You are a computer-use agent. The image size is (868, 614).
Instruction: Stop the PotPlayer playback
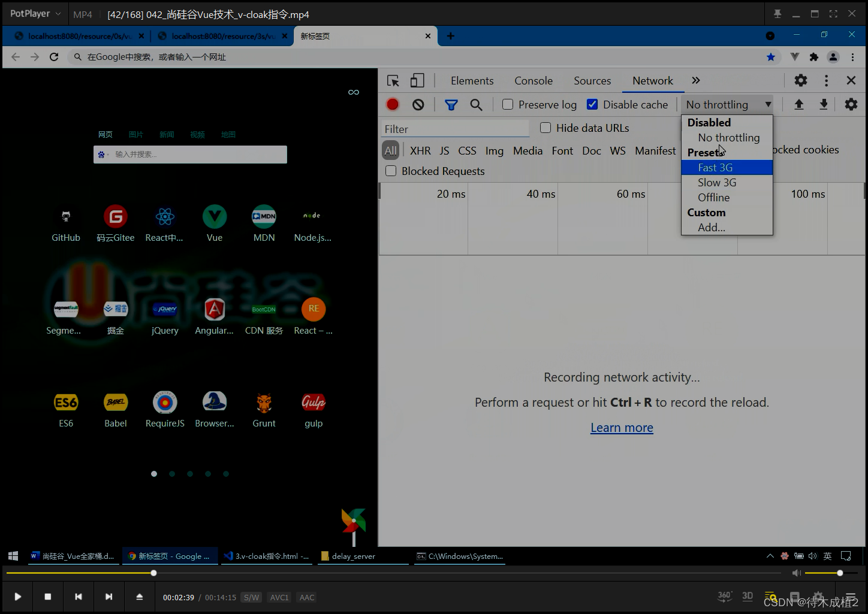coord(48,597)
